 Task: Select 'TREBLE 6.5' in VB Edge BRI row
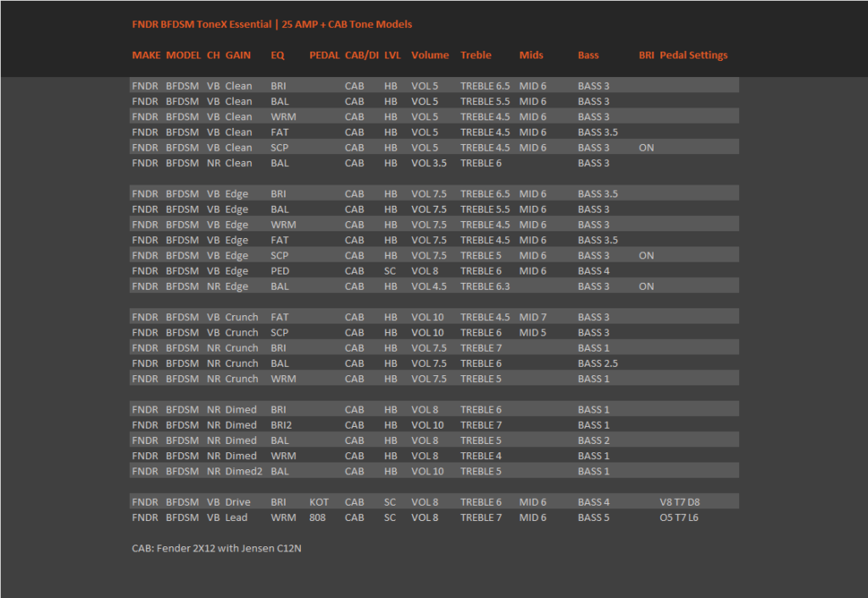(x=485, y=194)
